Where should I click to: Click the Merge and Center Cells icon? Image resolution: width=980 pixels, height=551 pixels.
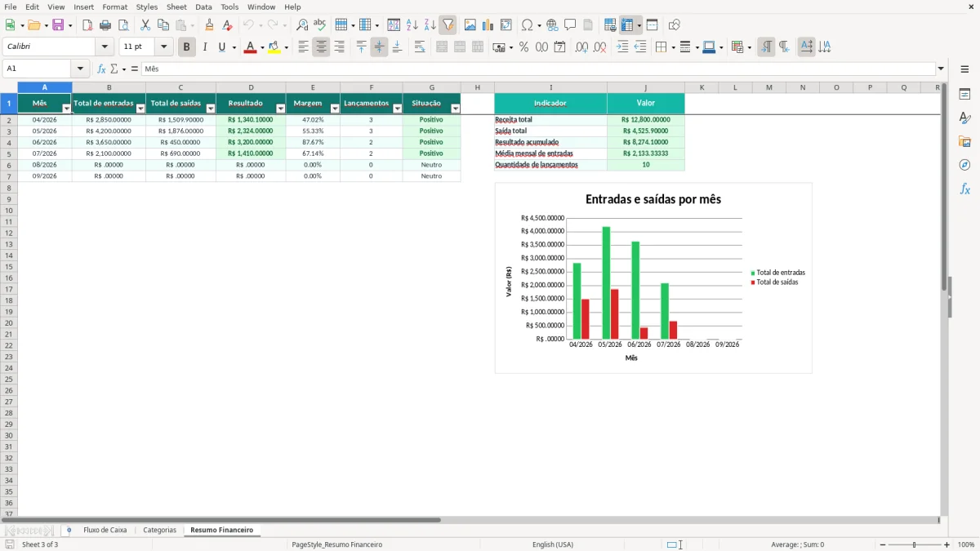[442, 47]
